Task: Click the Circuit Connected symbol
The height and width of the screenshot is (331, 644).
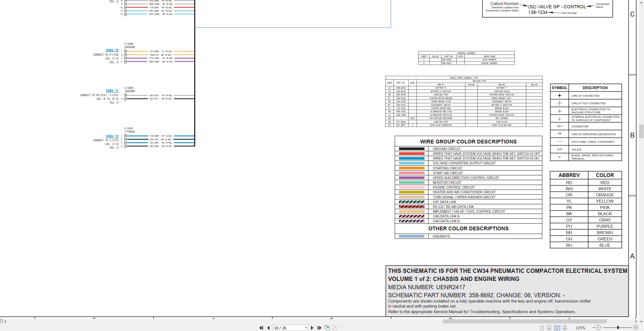Action: (559, 96)
